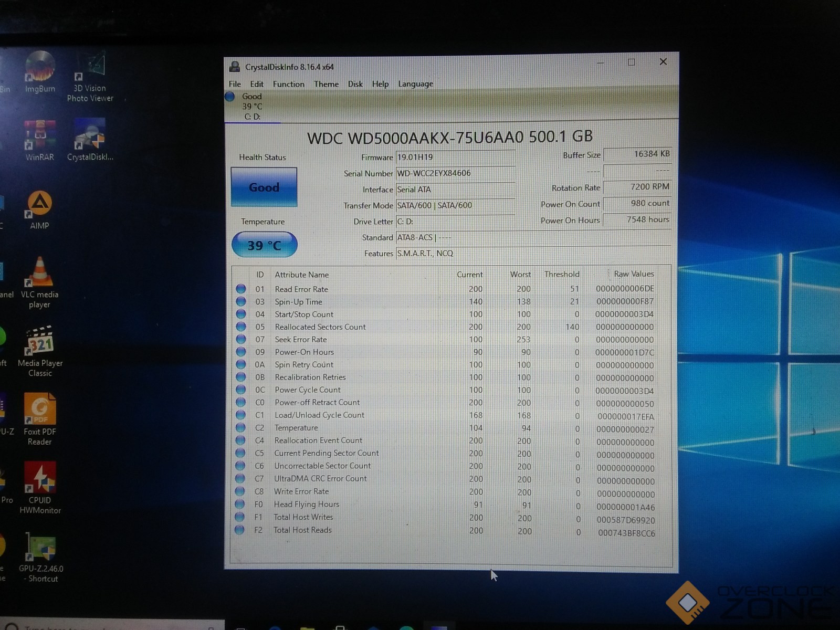Open Foxit PDF Reader shortcut

coord(40,419)
